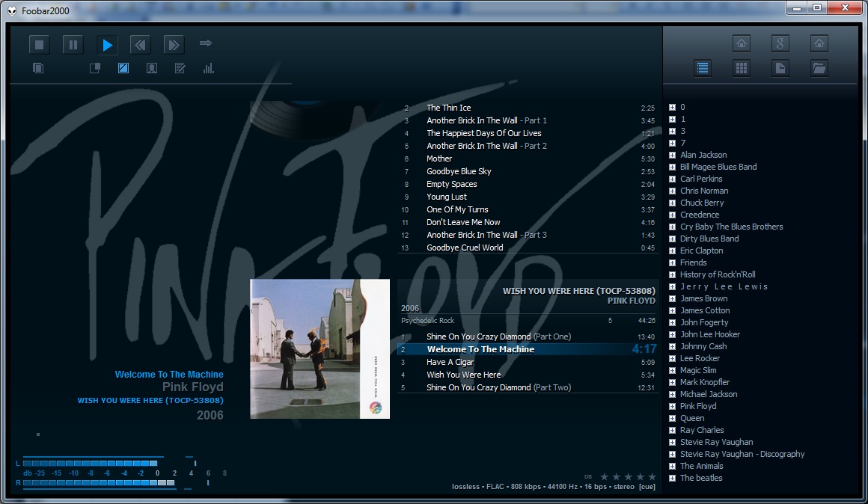Click the overlapping squares panel icon

tap(95, 68)
